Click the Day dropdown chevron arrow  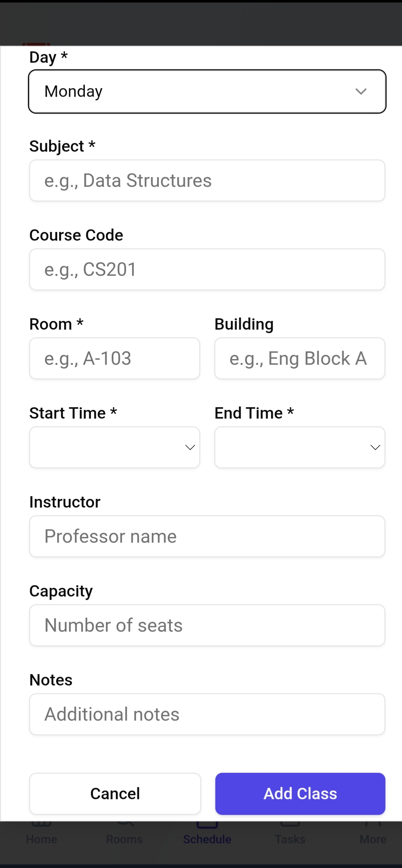pyautogui.click(x=361, y=91)
